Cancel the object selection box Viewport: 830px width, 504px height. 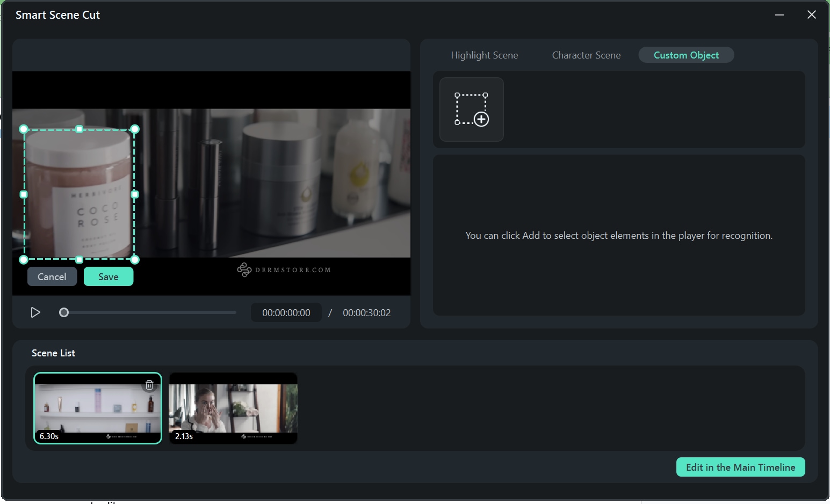pos(52,277)
